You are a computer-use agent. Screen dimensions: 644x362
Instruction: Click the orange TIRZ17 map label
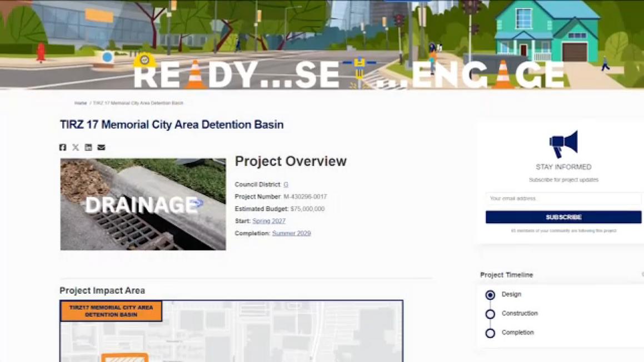click(111, 311)
